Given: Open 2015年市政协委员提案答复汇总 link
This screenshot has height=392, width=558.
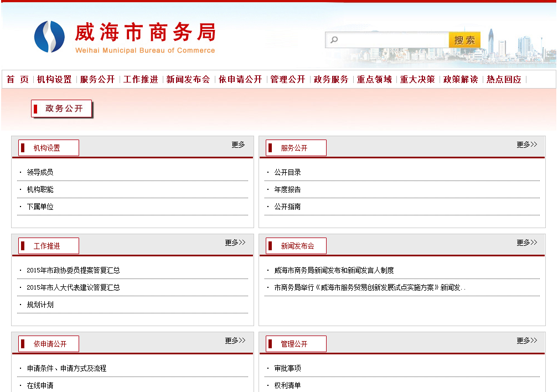Looking at the screenshot, I should coord(73,271).
